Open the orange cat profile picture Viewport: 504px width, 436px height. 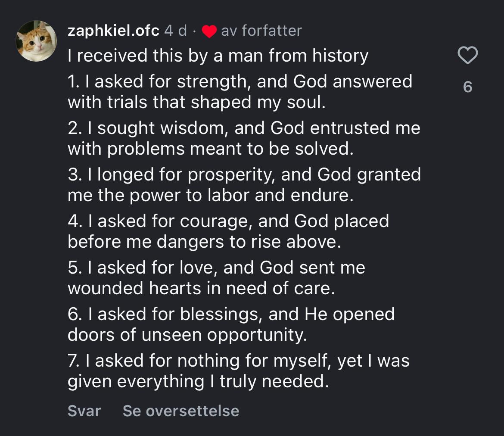(36, 41)
